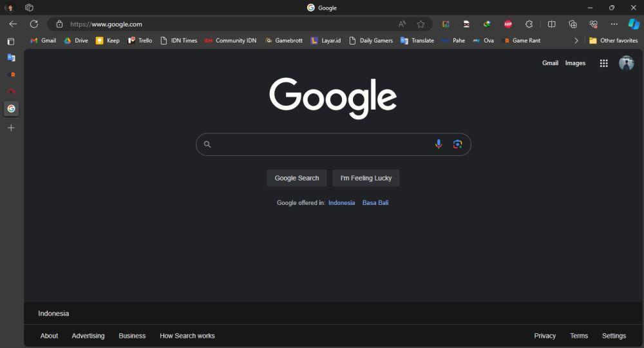Click the Google Search button

coord(297,178)
